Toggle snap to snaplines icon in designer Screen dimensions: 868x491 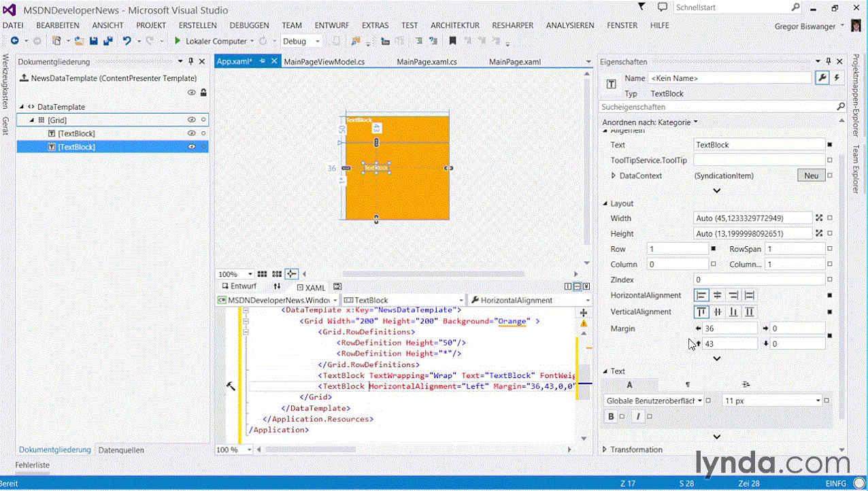291,274
